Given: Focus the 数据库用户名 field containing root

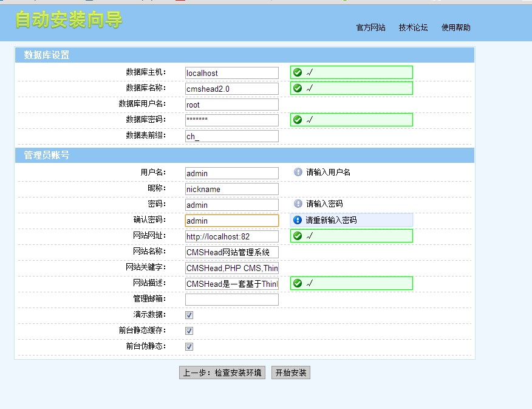Looking at the screenshot, I should [x=231, y=105].
